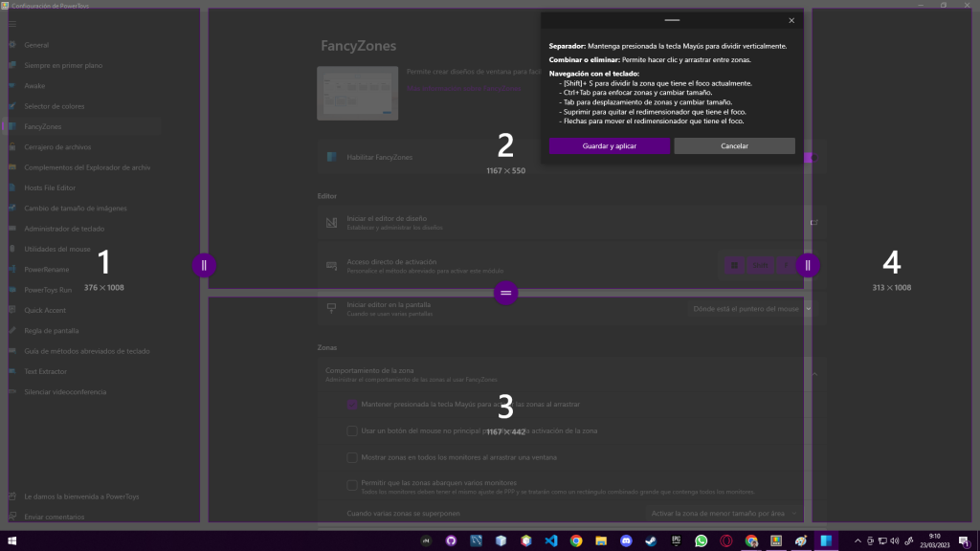Enable 'Usar un botón del mouse no principal' checkbox

tap(352, 431)
